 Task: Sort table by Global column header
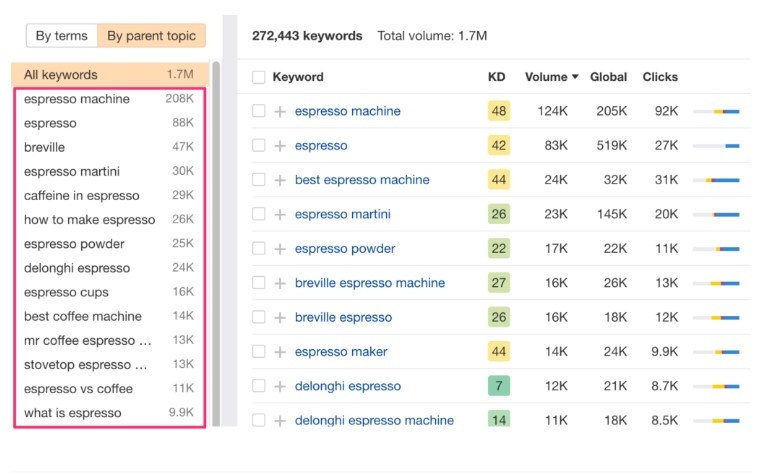(608, 77)
